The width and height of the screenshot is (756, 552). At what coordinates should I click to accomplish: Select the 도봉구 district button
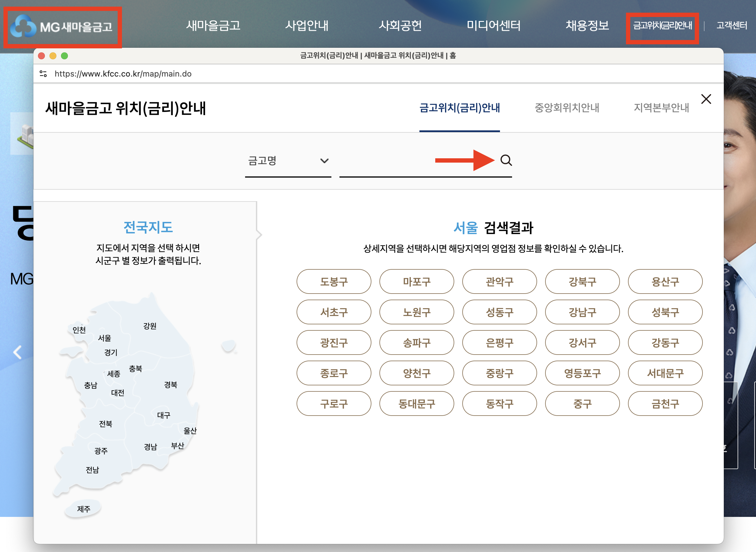[334, 282]
